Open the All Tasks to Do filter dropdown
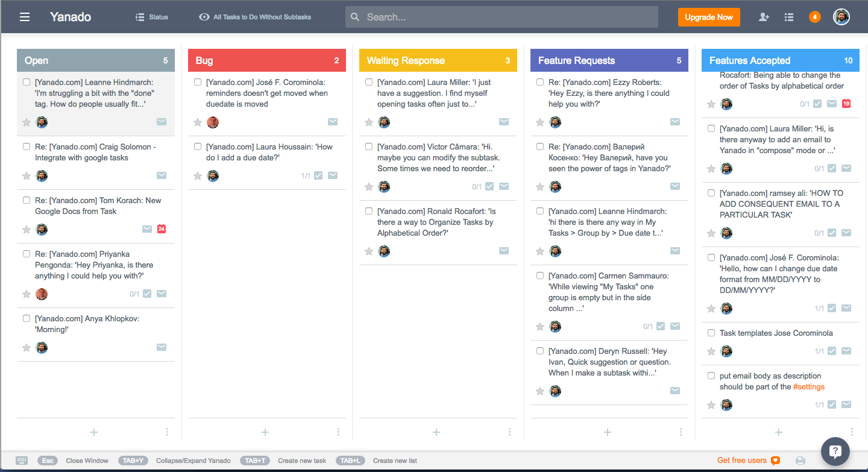This screenshot has height=472, width=868. pyautogui.click(x=255, y=17)
